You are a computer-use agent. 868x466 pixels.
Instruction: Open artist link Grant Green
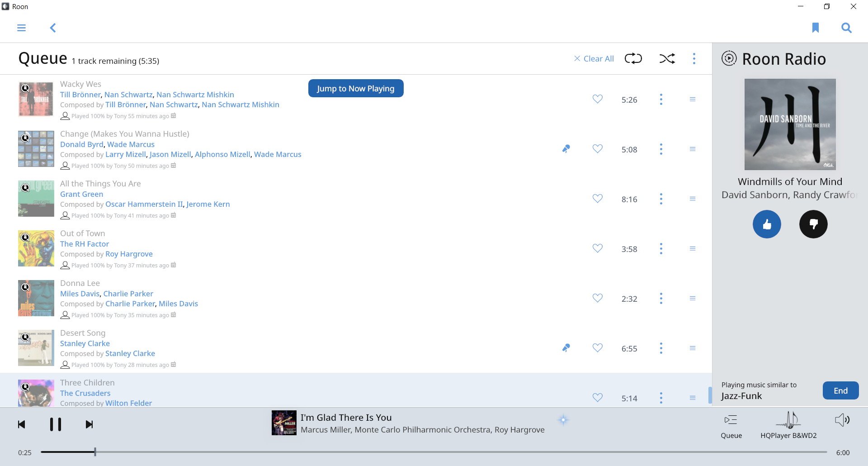click(x=81, y=194)
